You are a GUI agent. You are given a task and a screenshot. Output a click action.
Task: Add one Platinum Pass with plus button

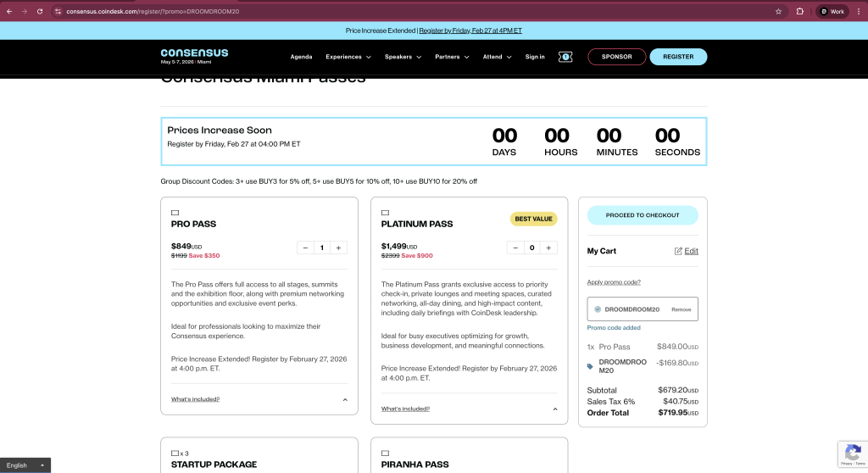[x=548, y=248]
